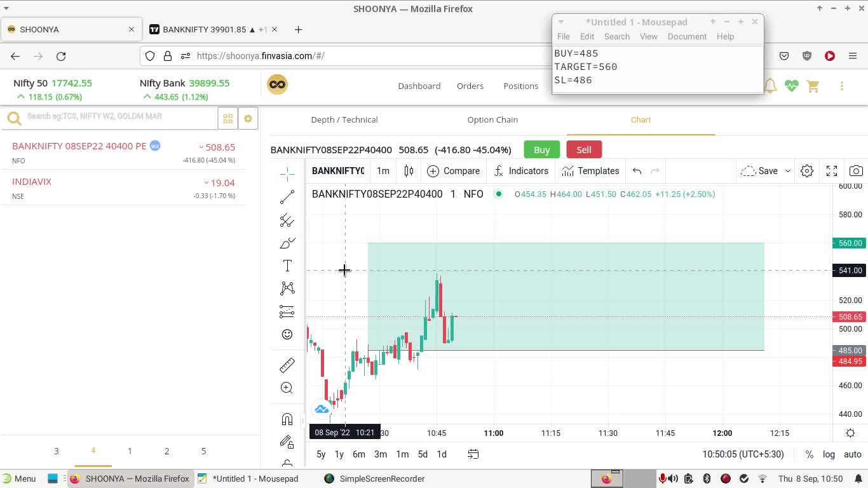Open the Indicators list
Screen dimensions: 868x488
521,171
